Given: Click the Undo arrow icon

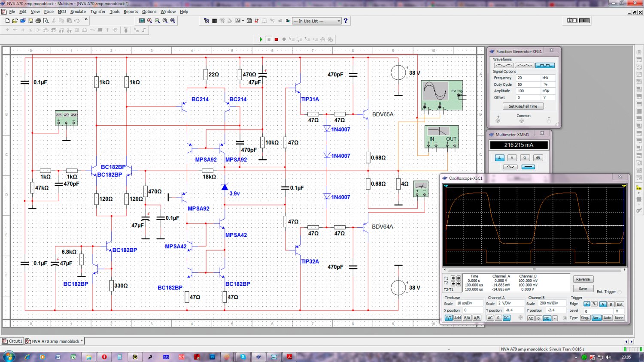Looking at the screenshot, I should tap(77, 21).
